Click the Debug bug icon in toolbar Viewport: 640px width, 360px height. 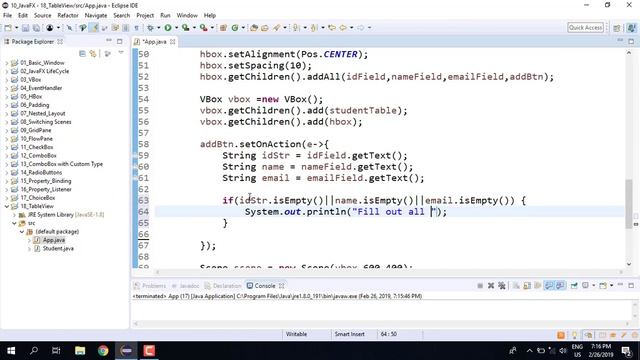(151, 28)
